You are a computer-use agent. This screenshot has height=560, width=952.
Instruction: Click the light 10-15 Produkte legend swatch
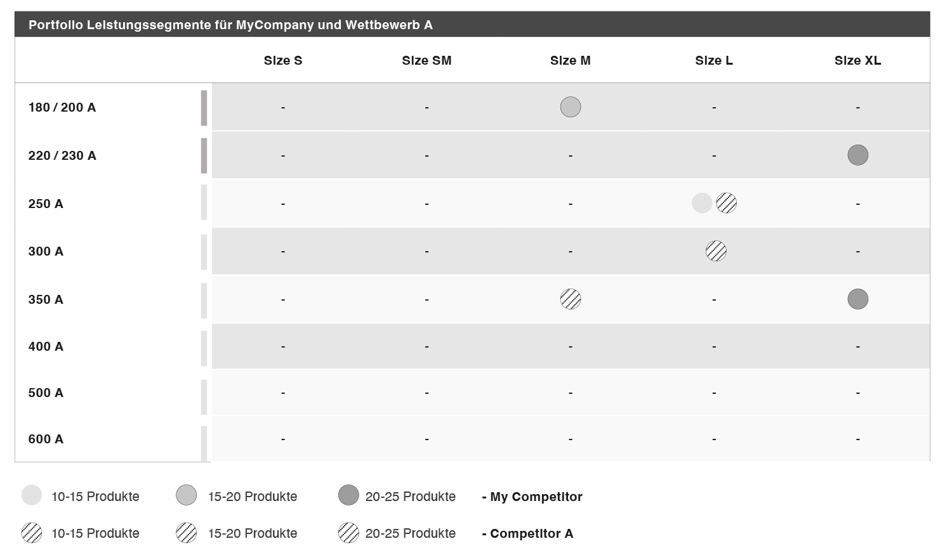tap(32, 495)
